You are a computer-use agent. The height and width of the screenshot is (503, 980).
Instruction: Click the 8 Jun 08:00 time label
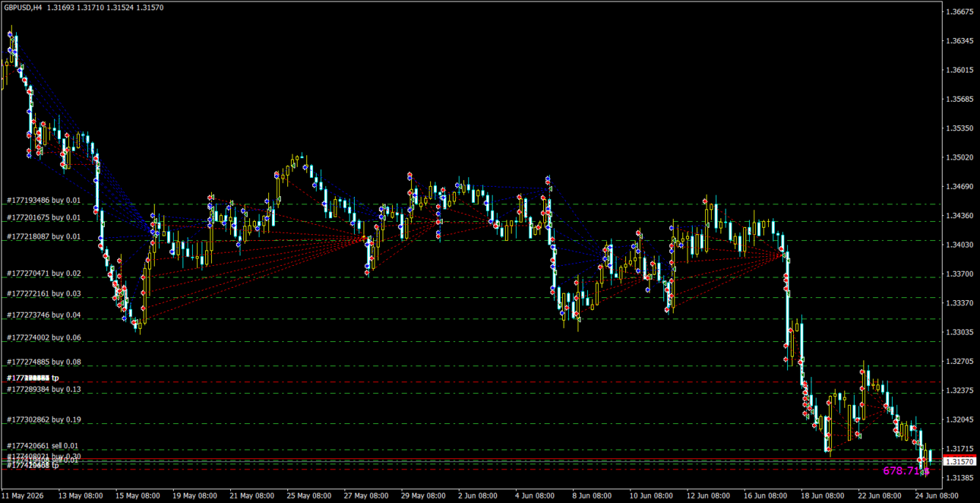[x=593, y=495]
